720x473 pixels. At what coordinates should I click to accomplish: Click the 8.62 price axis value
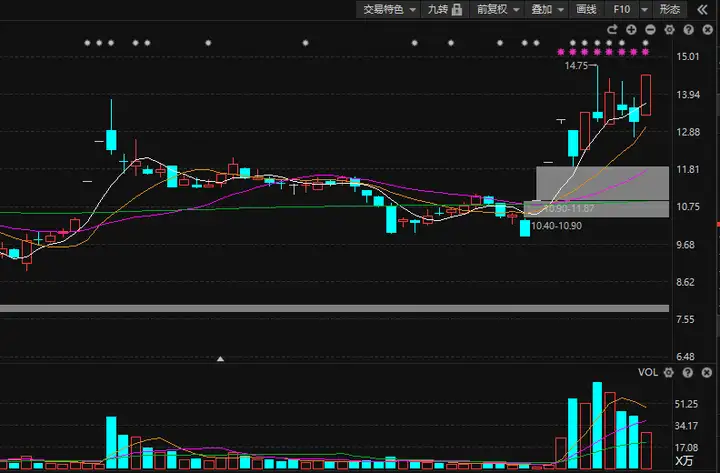[685, 282]
